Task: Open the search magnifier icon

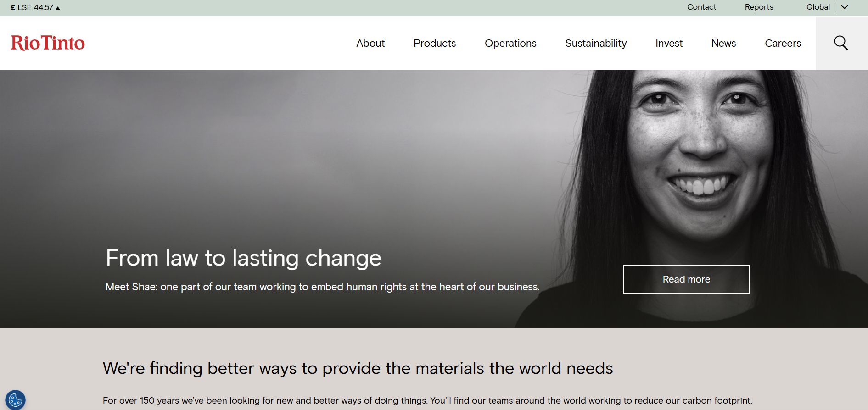Action: (x=841, y=43)
